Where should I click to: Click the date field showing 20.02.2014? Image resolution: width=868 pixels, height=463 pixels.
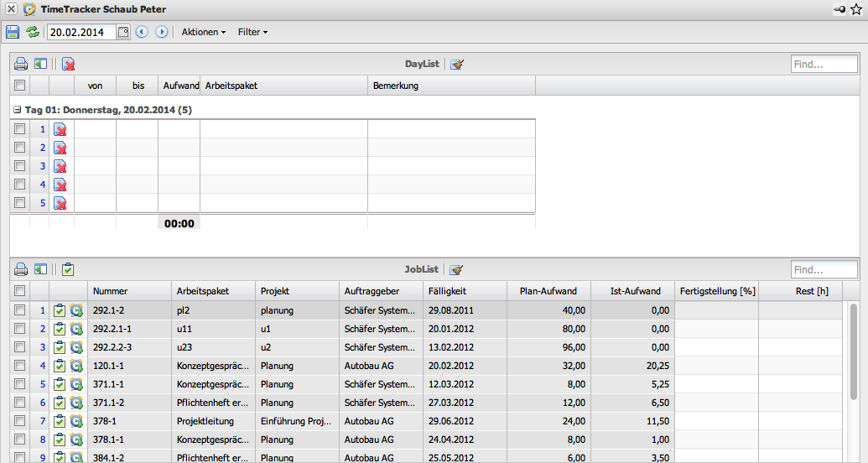coord(81,32)
